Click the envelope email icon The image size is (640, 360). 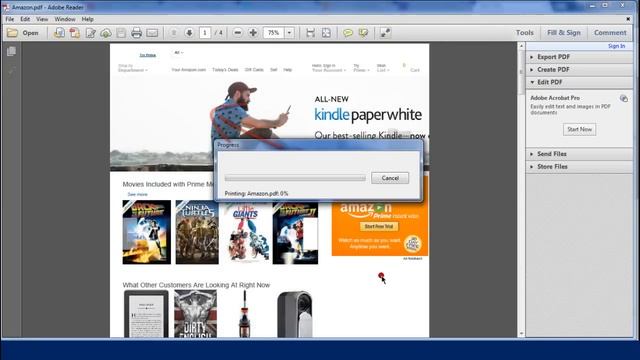click(x=152, y=33)
